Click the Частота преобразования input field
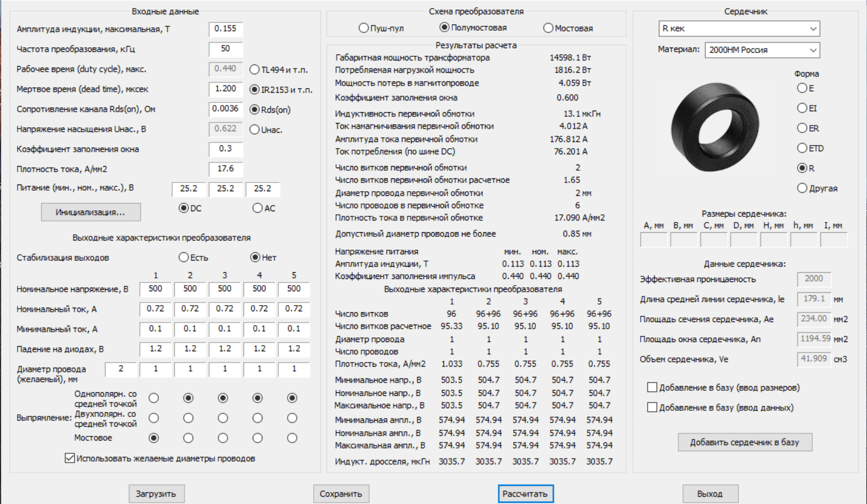This screenshot has height=504, width=867. tap(226, 49)
